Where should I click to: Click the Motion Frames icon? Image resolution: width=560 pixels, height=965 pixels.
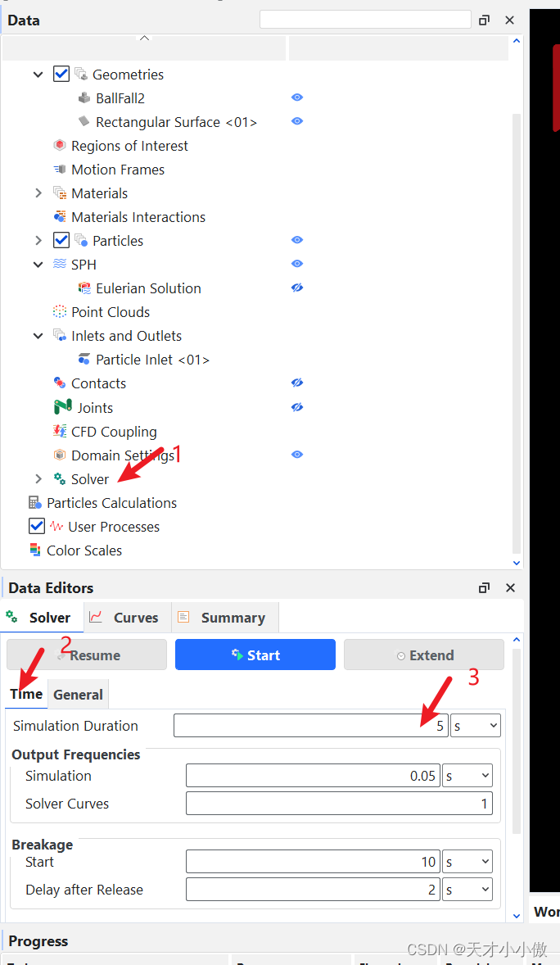point(60,170)
